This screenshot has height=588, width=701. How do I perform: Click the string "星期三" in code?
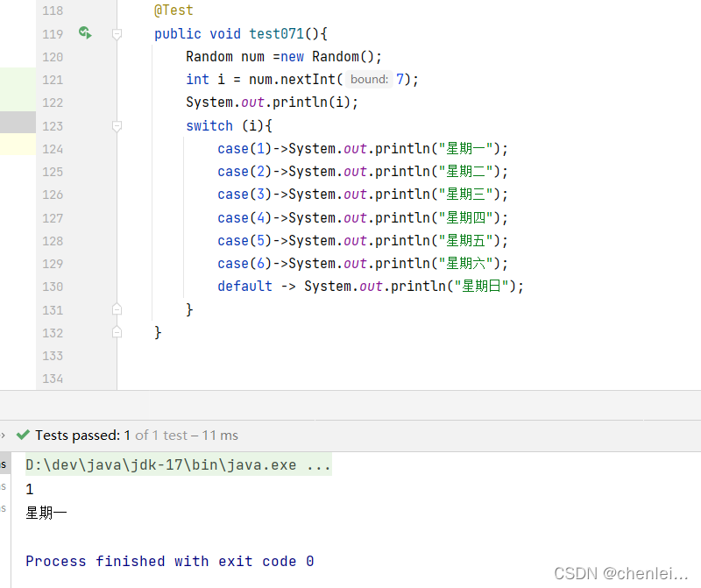(465, 194)
